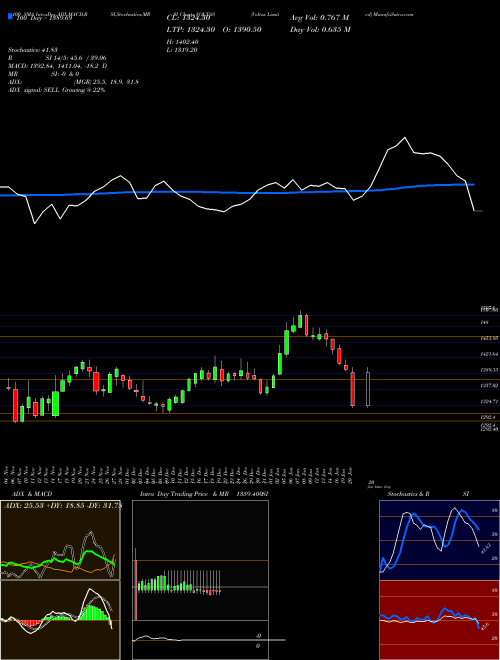Click the Stochastics: 41.83 reading
The image size is (500, 660).
(x=35, y=50)
